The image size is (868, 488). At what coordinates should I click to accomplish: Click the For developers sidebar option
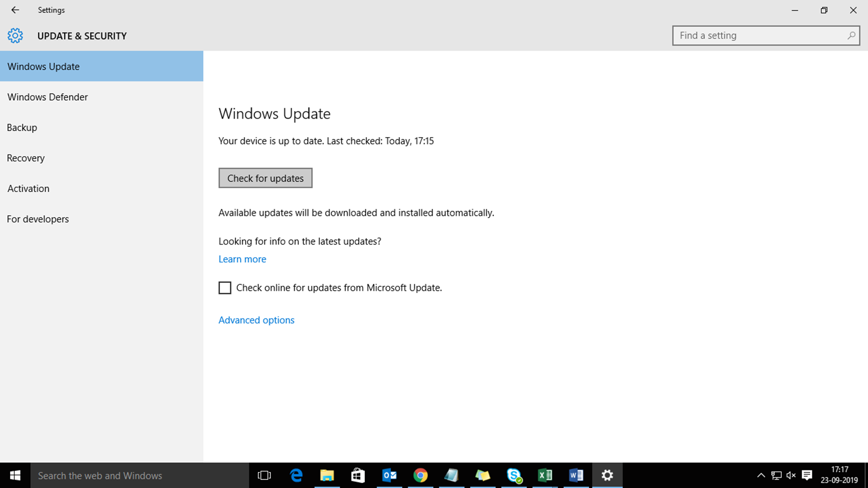point(38,219)
